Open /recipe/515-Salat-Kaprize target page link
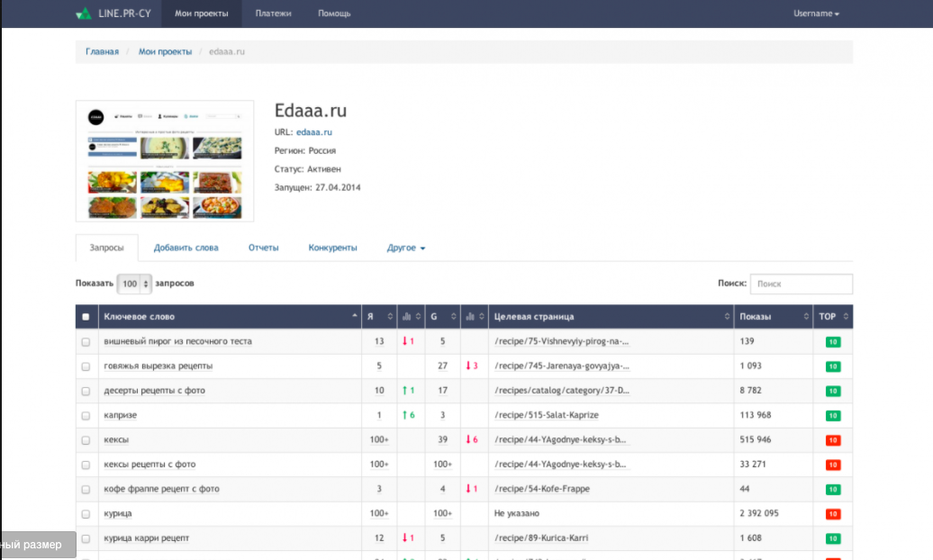The width and height of the screenshot is (933, 560). tap(547, 415)
